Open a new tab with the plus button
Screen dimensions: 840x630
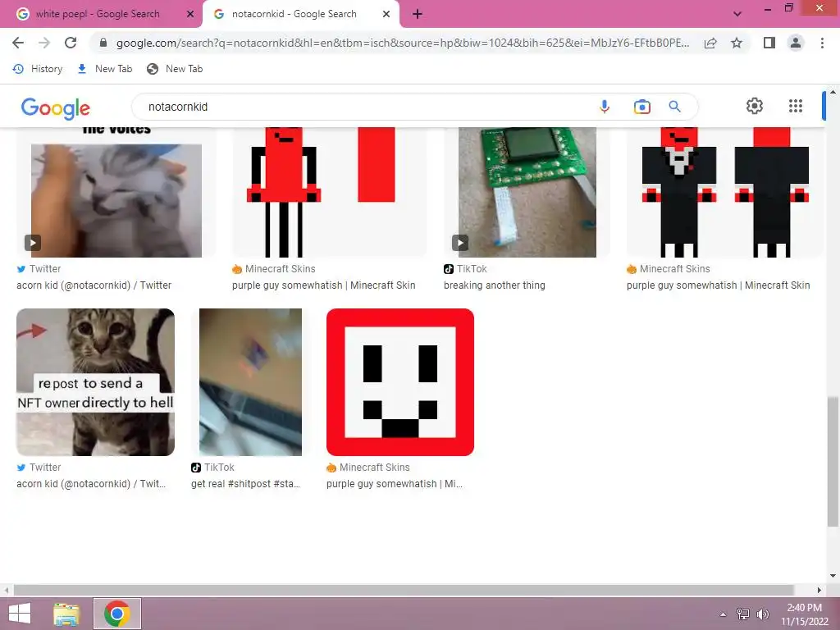tap(418, 14)
